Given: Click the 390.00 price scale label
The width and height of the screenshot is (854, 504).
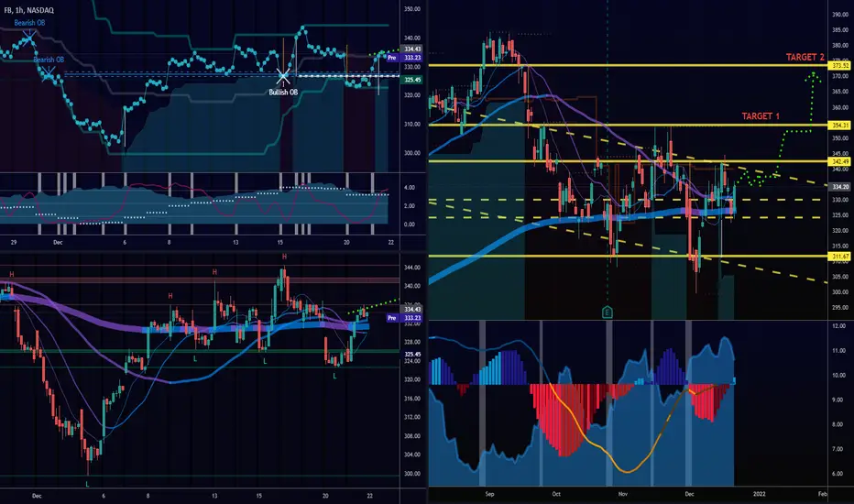Looking at the screenshot, I should pyautogui.click(x=840, y=15).
